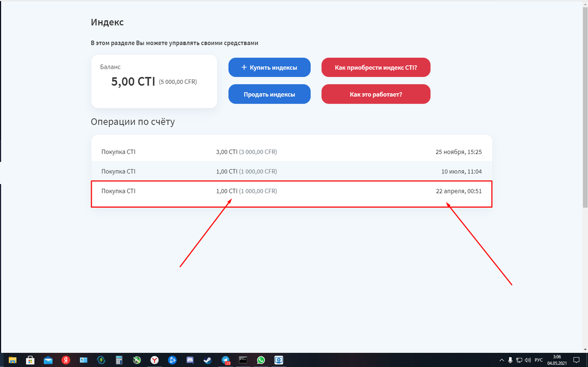
Task: Open Steam from the taskbar
Action: tap(207, 360)
